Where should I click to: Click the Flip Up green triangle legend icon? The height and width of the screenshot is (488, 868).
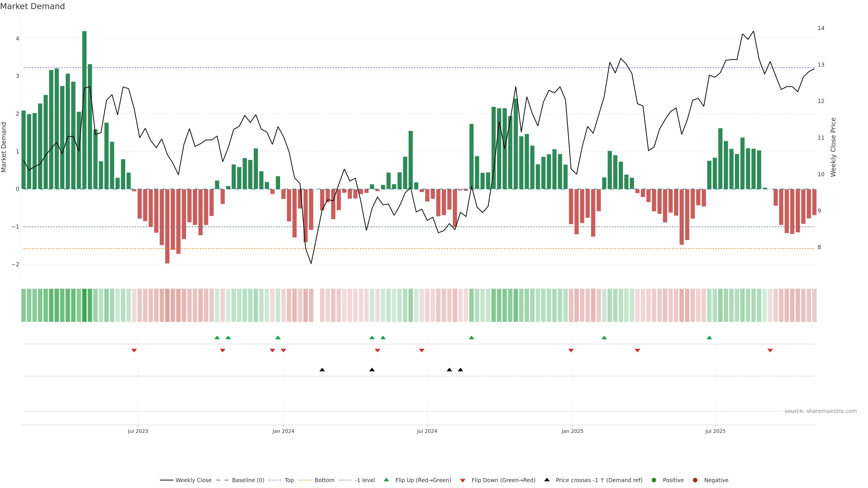[x=386, y=480]
